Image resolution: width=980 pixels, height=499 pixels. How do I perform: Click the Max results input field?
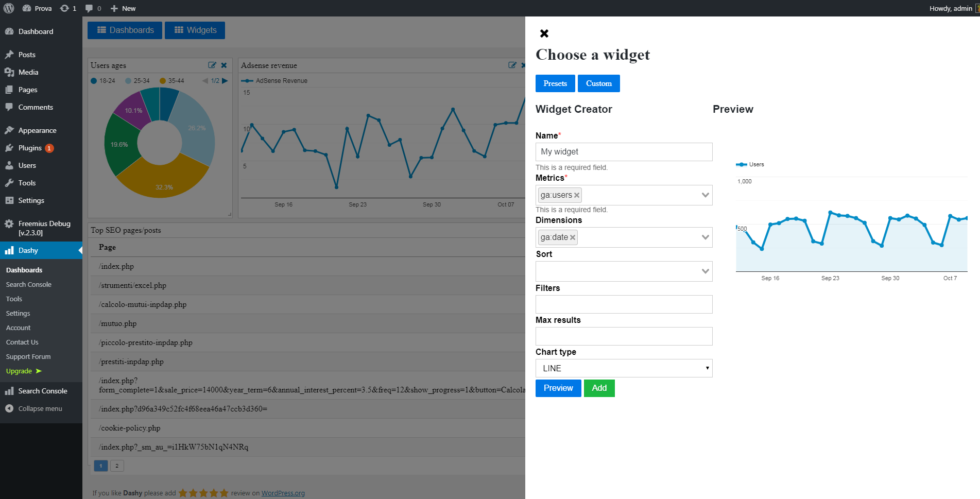(x=624, y=336)
